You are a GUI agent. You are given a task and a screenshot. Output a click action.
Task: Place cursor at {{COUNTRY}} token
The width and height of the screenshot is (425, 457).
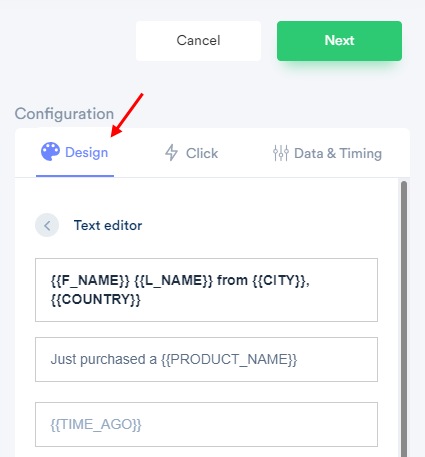click(x=96, y=299)
